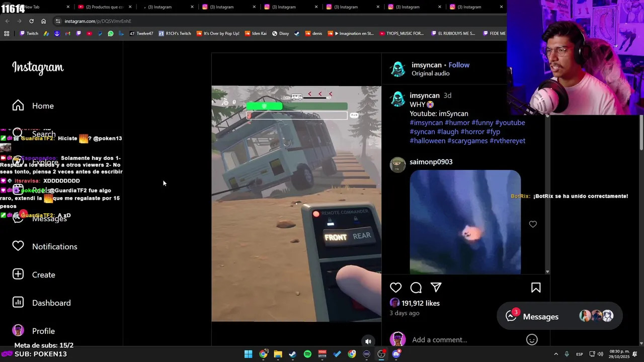The height and width of the screenshot is (362, 644).
Task: Open Dixxy bookmark
Action: pyautogui.click(x=280, y=34)
